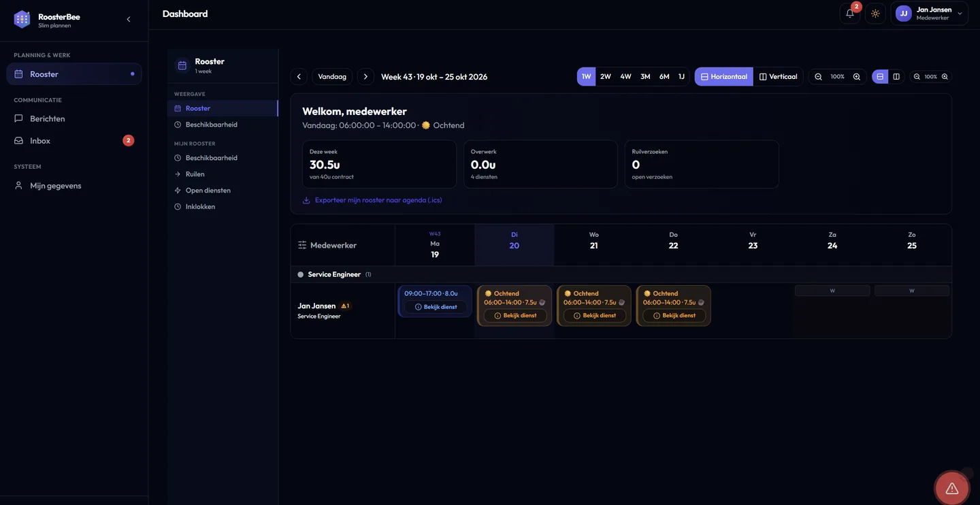Collapse the RoosterBee sidebar

coord(129,19)
